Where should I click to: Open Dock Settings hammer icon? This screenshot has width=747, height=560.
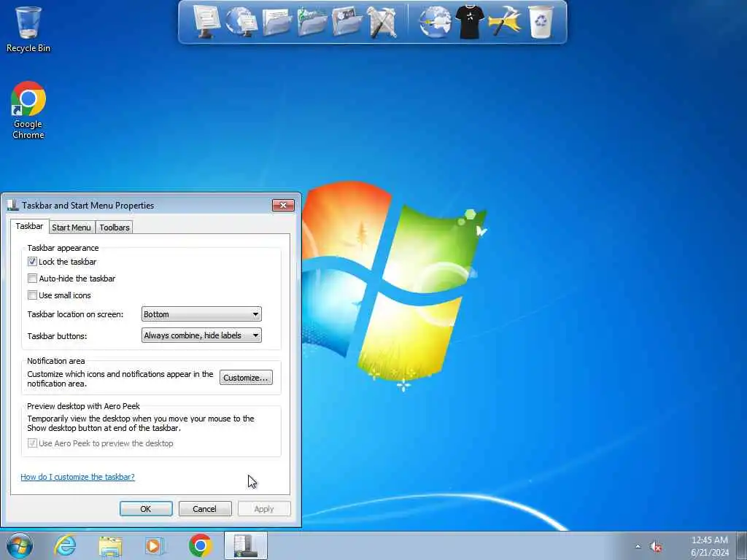point(505,21)
